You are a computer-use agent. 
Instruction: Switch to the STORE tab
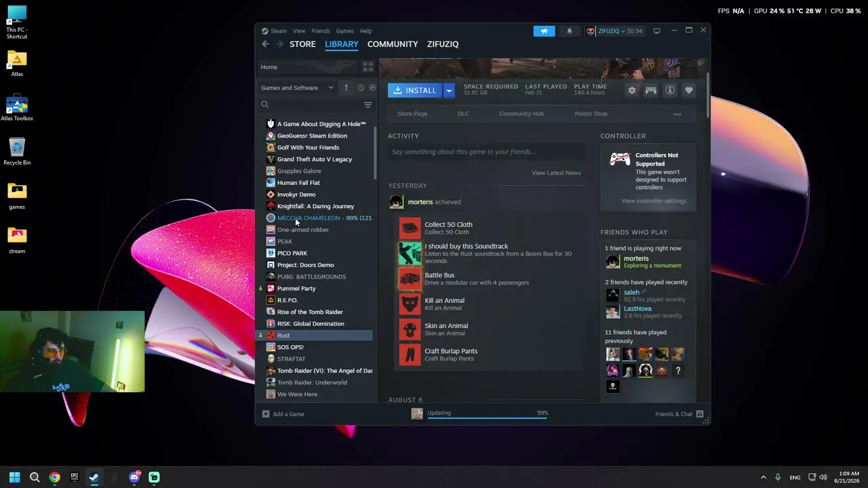302,44
